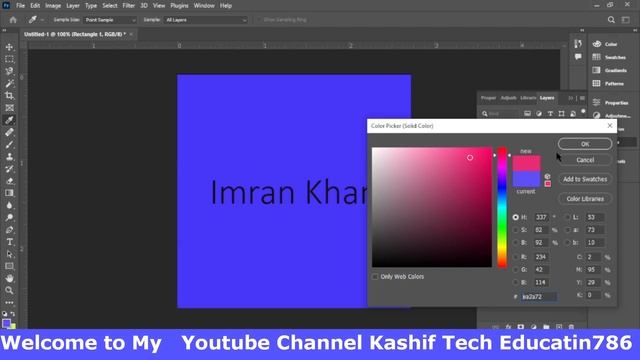Click the vertical hue slider bar
640x360 pixels.
tap(502, 207)
